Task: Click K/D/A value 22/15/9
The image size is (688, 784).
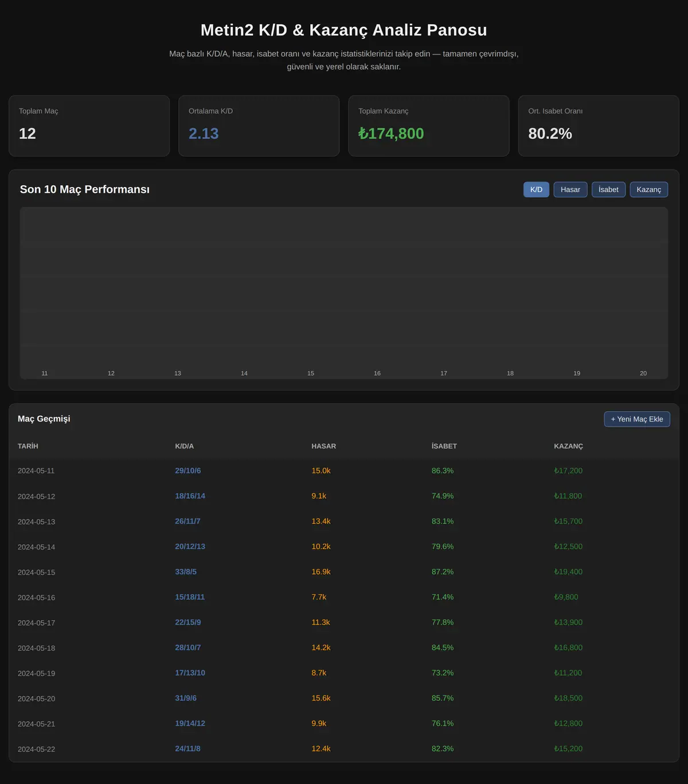Action: click(188, 622)
